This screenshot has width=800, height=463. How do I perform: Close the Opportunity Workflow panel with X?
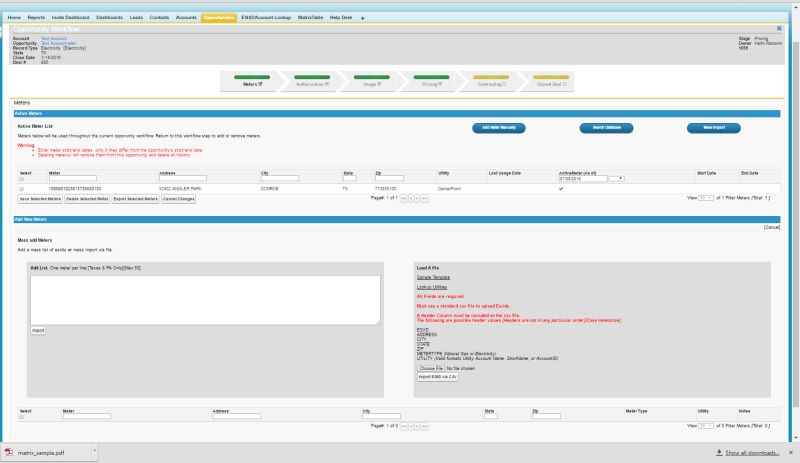coord(779,29)
